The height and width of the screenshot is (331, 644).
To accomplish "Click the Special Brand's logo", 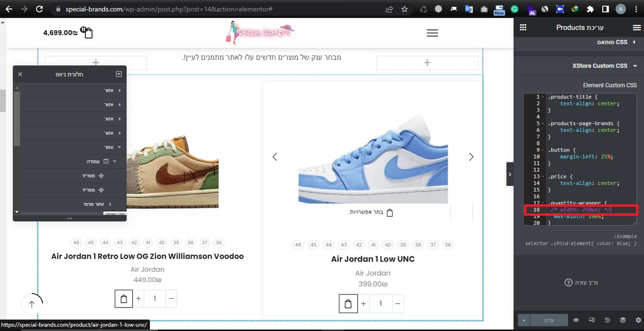I will tap(260, 32).
